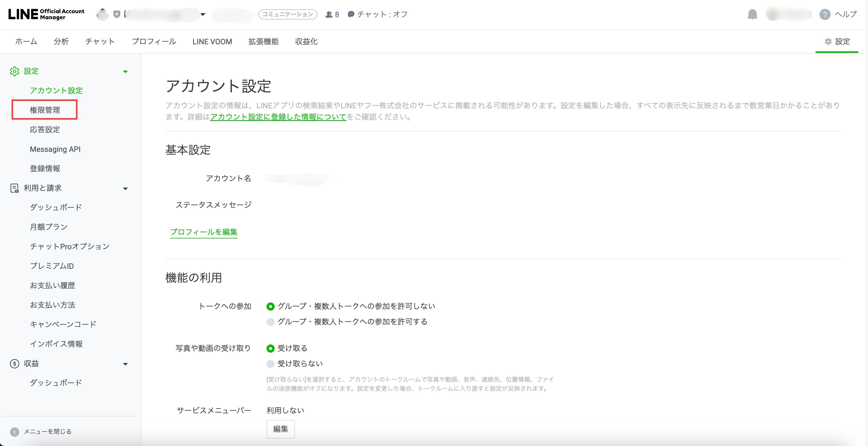Click the collapse menu arrow icon

point(14,432)
